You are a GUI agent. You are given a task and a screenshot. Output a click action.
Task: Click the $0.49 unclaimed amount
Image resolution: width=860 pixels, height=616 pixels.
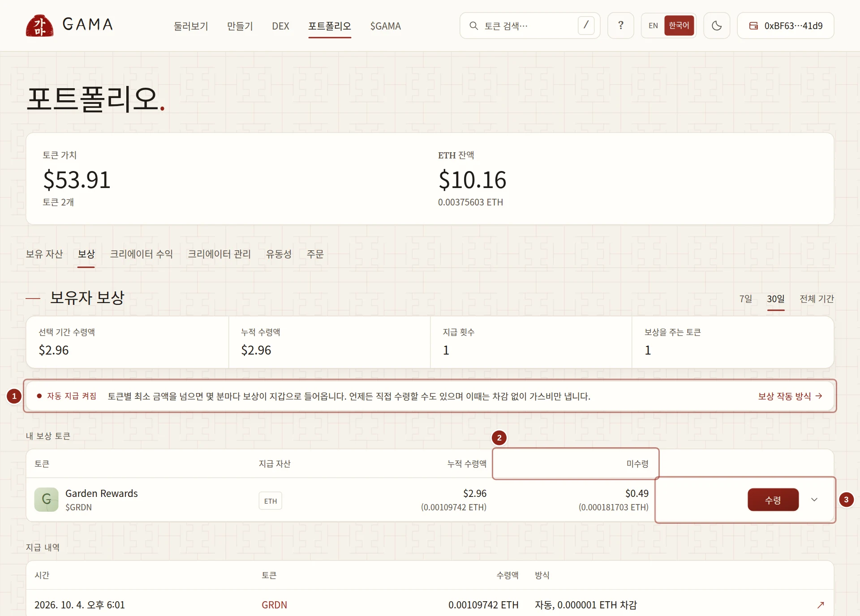tap(636, 493)
